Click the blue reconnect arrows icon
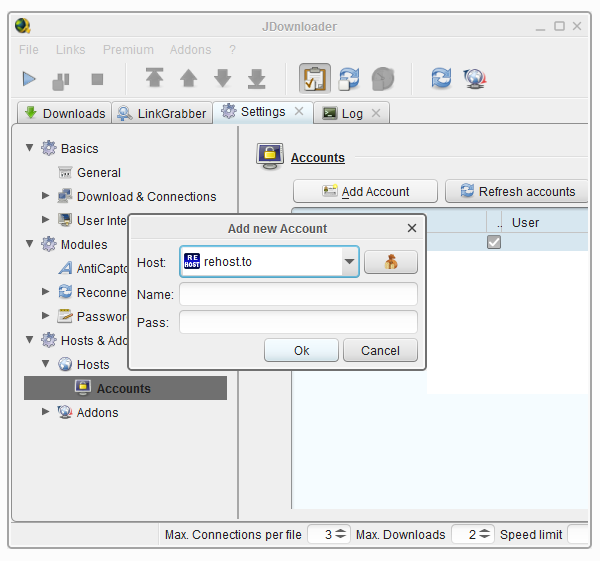This screenshot has height=561, width=600. click(441, 78)
